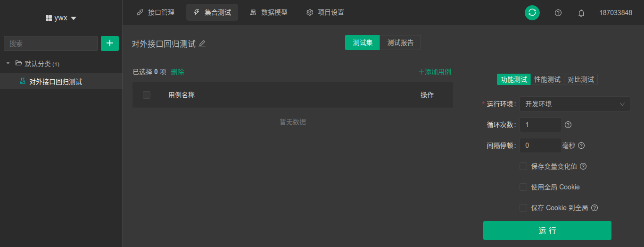Click help icon next to 毫秒
The width and height of the screenshot is (644, 247).
(581, 145)
